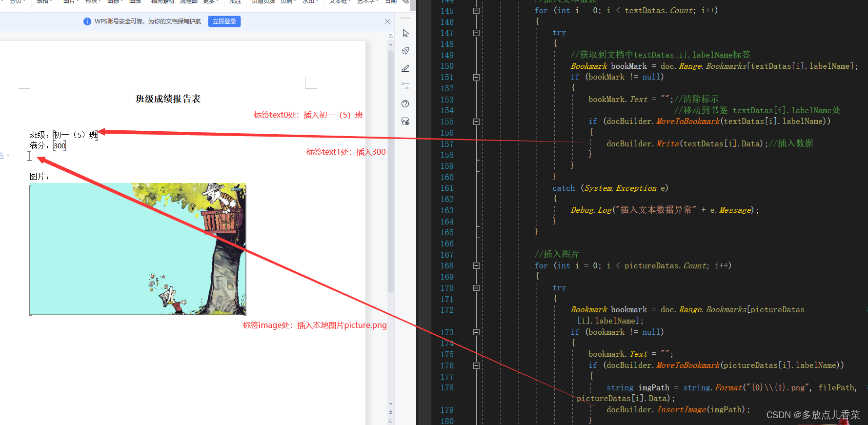Click the comment on line 149 about labelName
868x425 pixels.
pyautogui.click(x=661, y=55)
